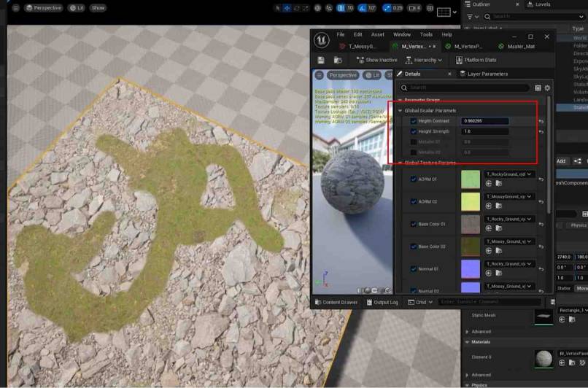
Task: Open the Output Log
Action: [x=382, y=302]
